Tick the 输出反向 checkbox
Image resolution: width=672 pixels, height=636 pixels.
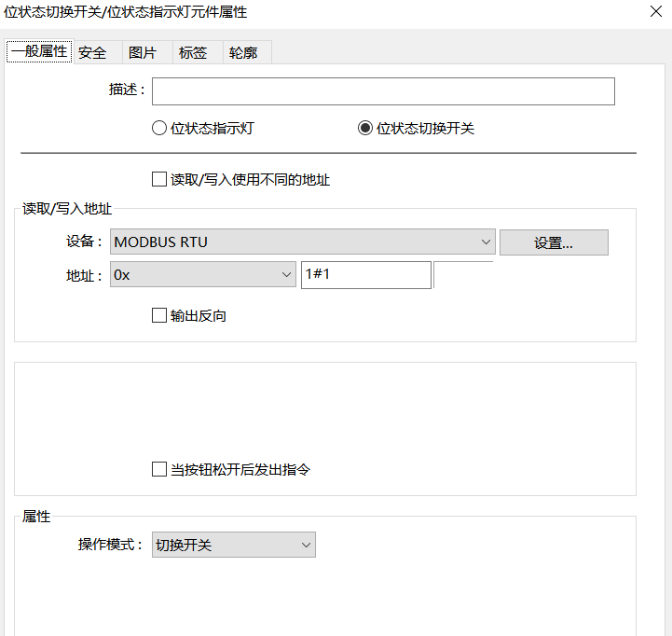[x=159, y=316]
